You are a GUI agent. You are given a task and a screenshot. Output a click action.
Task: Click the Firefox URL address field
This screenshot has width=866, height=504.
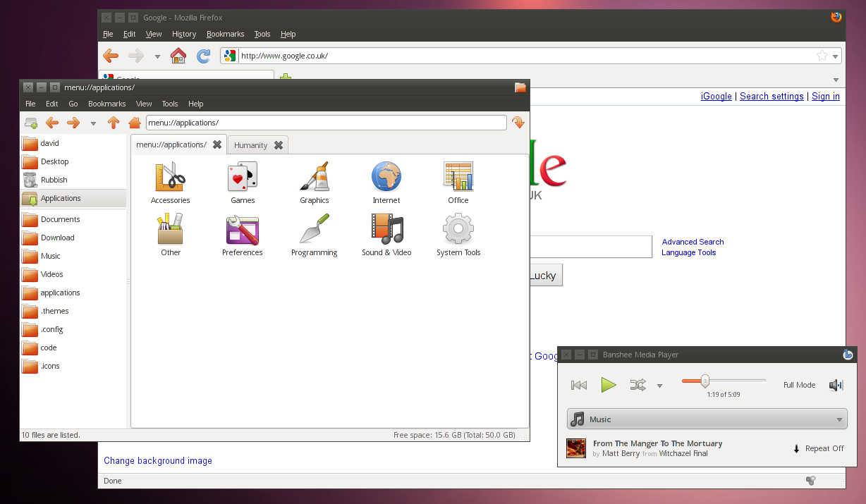pyautogui.click(x=526, y=56)
